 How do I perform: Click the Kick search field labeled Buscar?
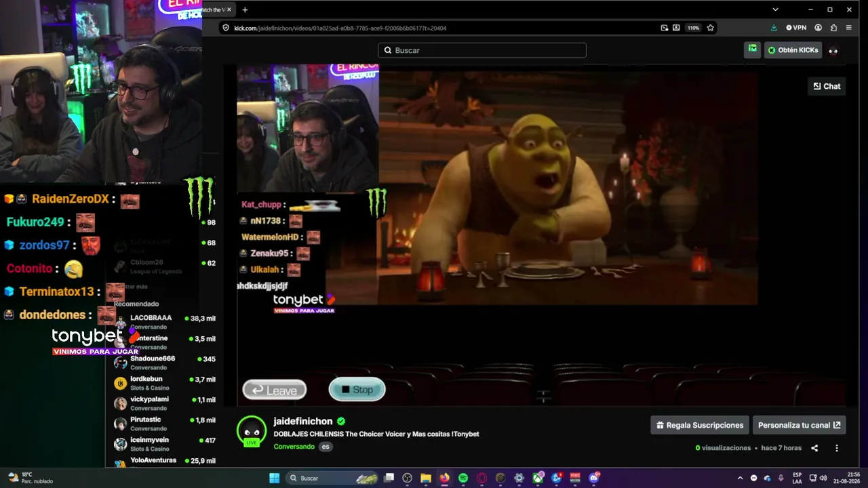pos(482,50)
